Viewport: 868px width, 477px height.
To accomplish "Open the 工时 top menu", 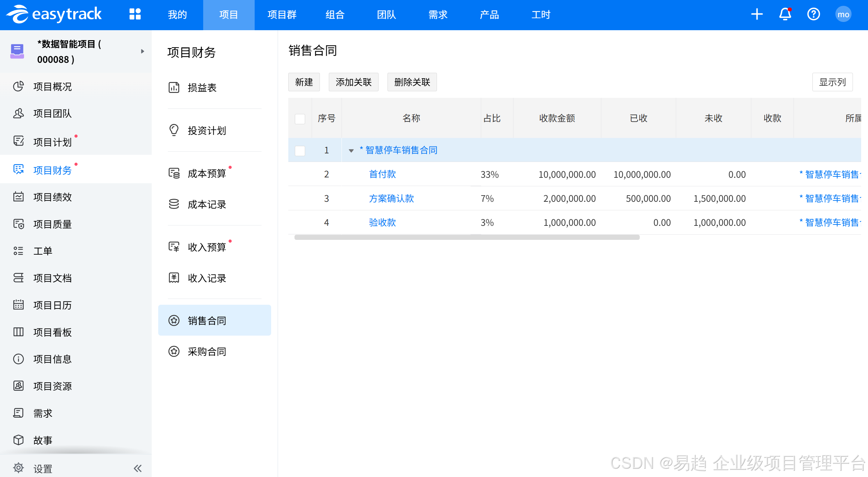I will tap(541, 15).
